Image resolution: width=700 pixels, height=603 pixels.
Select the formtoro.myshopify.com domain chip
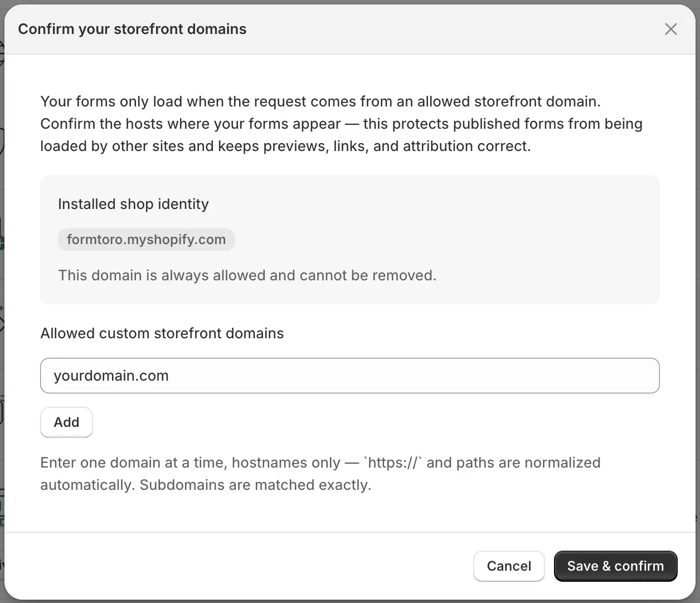click(x=146, y=240)
